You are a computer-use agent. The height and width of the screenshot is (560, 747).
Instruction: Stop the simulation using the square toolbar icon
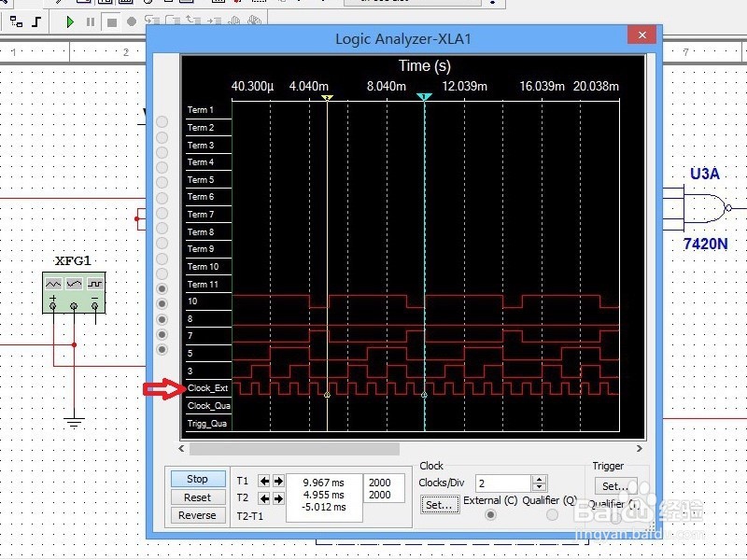[111, 22]
